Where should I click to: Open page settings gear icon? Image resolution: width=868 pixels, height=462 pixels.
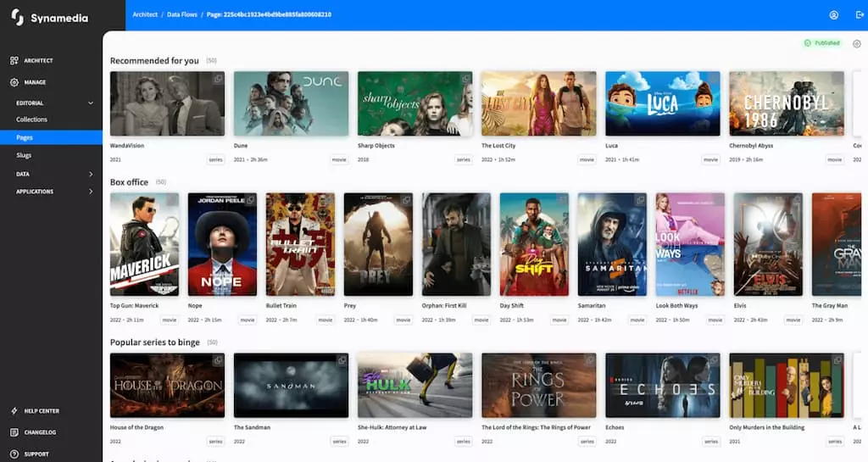coord(856,44)
